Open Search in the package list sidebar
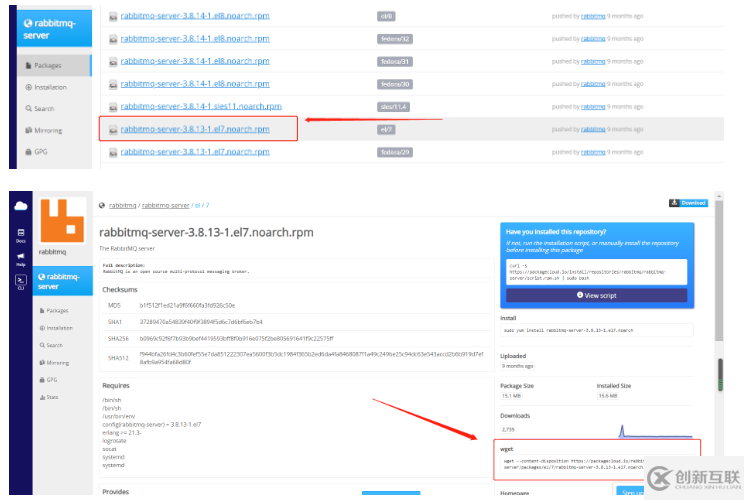 tap(40, 109)
